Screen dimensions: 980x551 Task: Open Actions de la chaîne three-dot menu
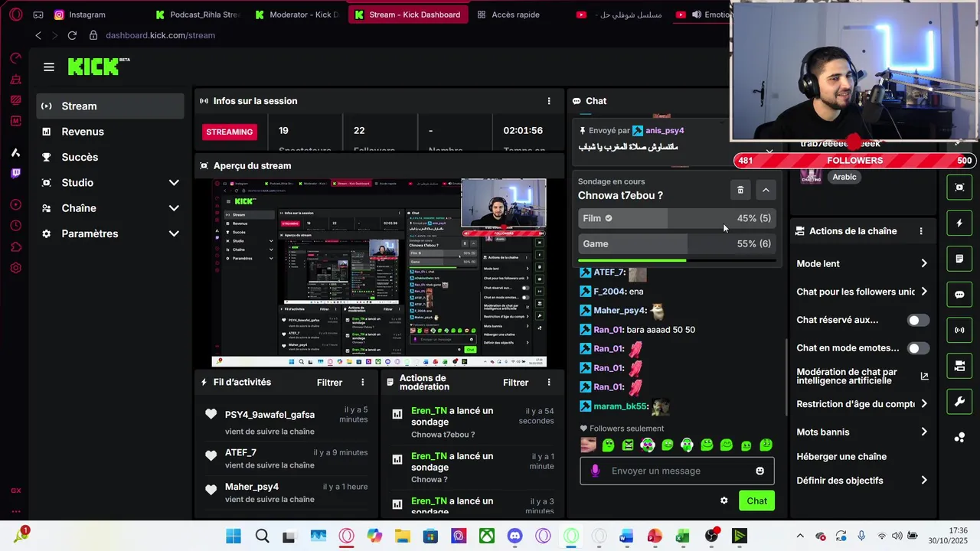coord(921,231)
